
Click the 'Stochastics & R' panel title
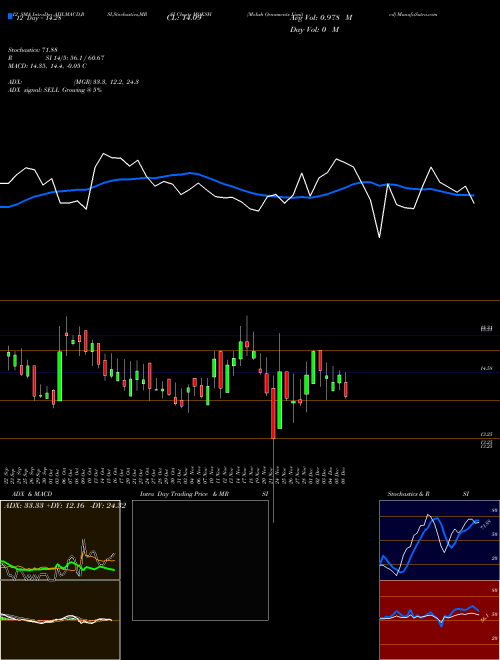409,494
